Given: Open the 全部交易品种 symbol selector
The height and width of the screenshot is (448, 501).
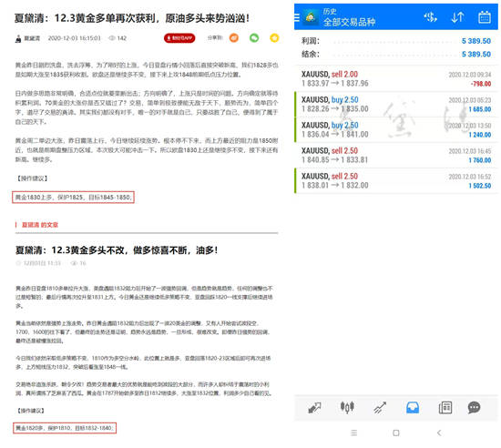Looking at the screenshot, I should tap(349, 22).
